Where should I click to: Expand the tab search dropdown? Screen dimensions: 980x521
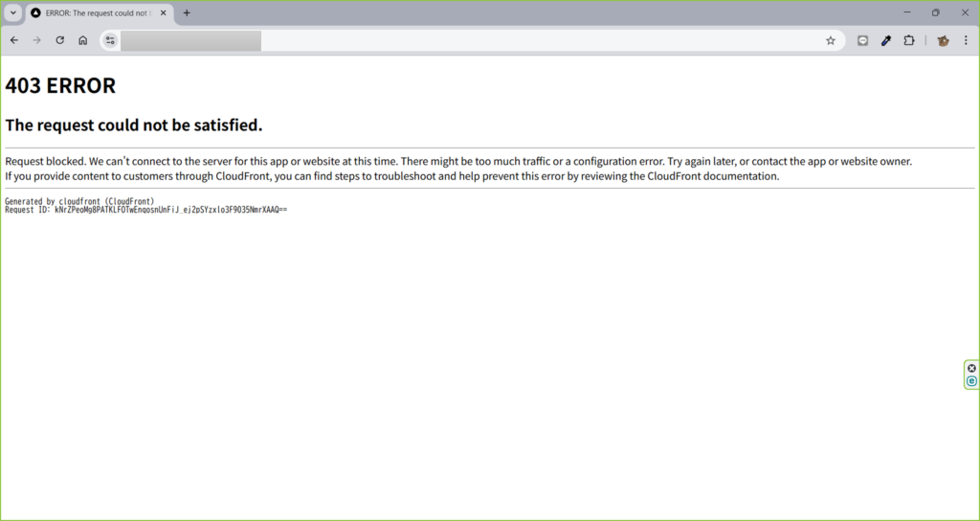(x=13, y=12)
